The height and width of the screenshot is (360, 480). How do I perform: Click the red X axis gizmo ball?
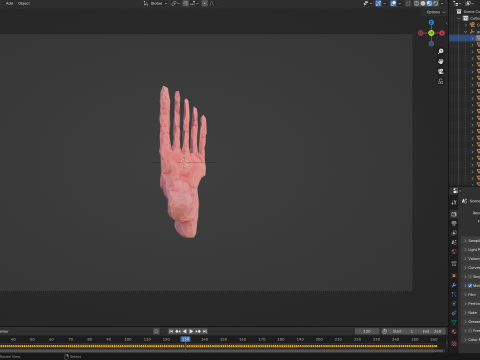tap(442, 33)
